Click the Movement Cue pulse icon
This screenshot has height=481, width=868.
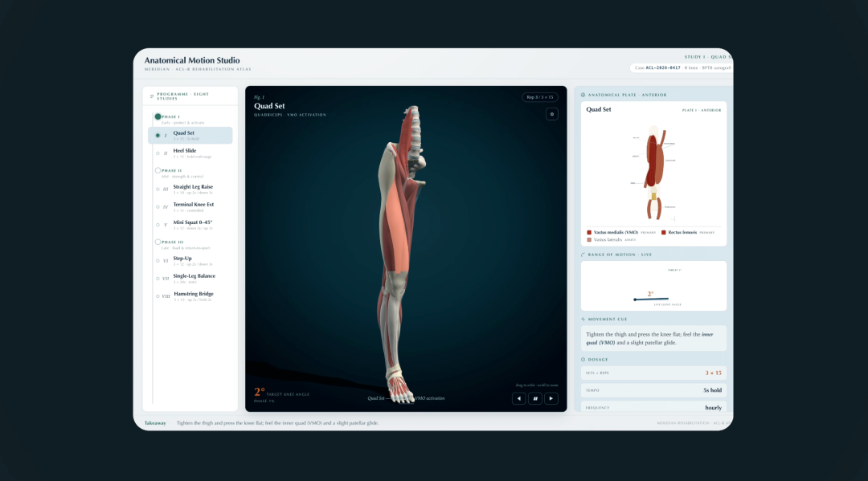tap(583, 319)
